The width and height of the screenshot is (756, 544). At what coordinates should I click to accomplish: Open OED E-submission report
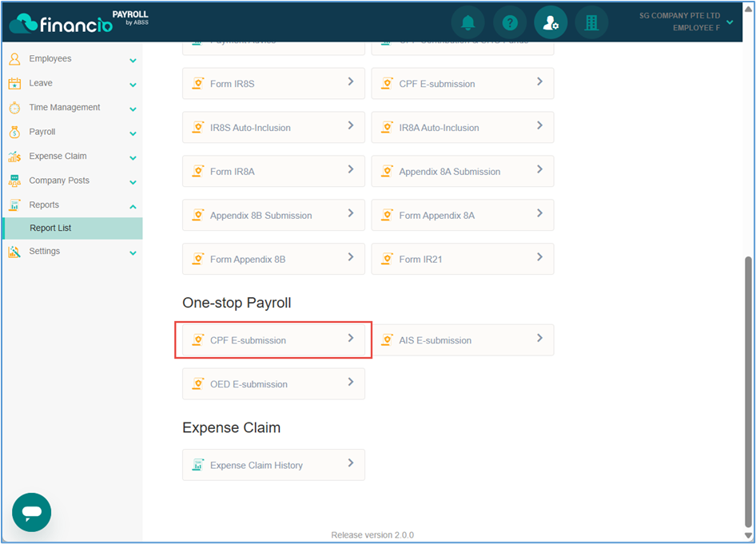tap(273, 383)
